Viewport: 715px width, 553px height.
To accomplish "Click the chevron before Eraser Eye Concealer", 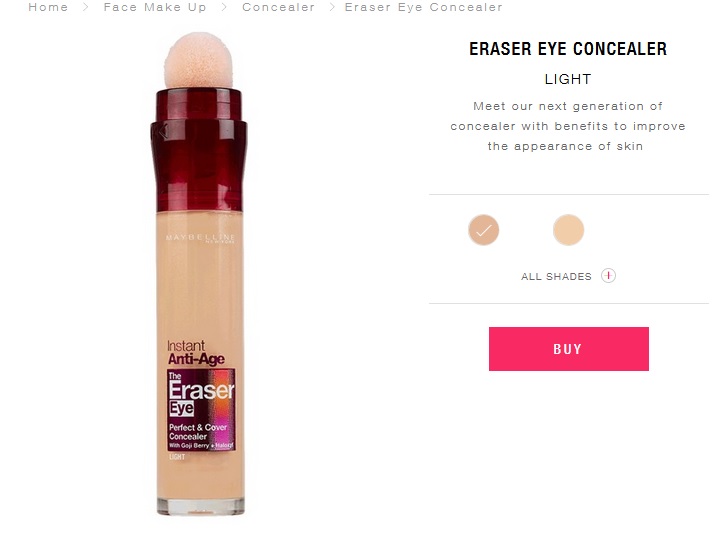I will pyautogui.click(x=332, y=7).
